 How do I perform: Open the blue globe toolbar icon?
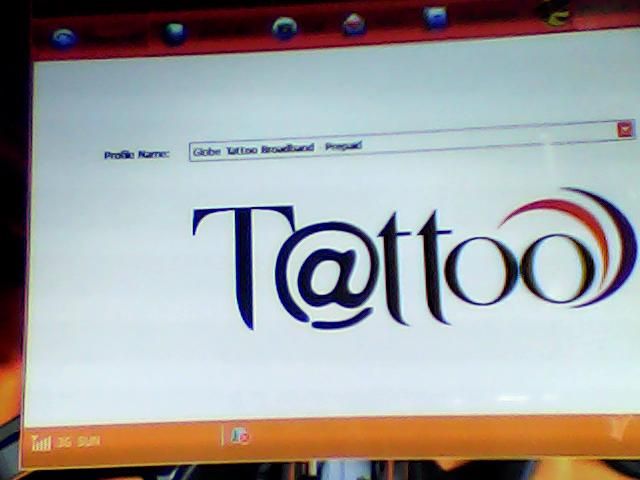(175, 34)
